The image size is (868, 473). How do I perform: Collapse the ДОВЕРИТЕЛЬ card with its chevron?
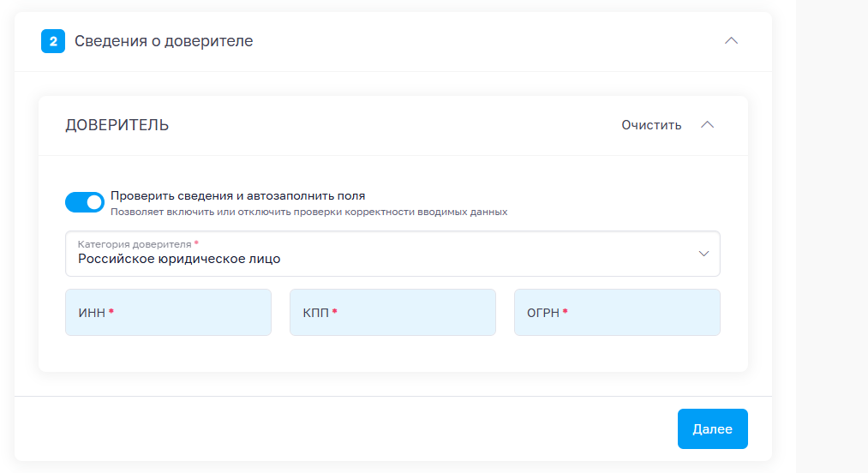tap(707, 124)
